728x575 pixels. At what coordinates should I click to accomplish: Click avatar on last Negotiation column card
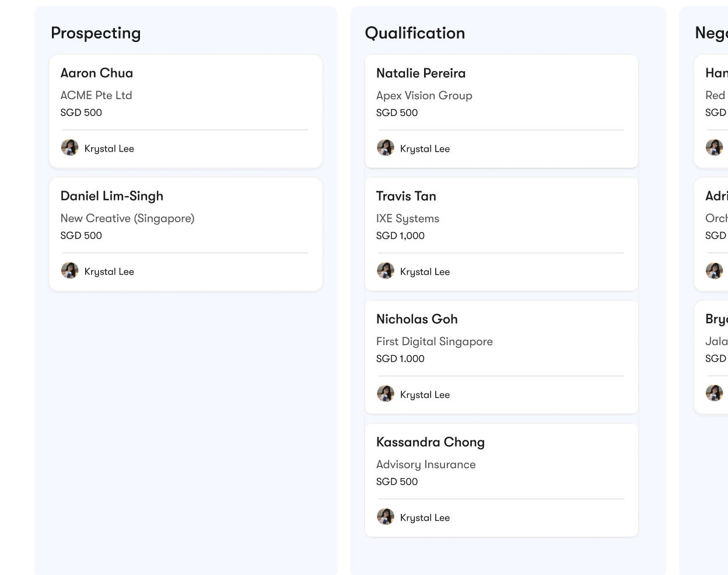click(715, 394)
